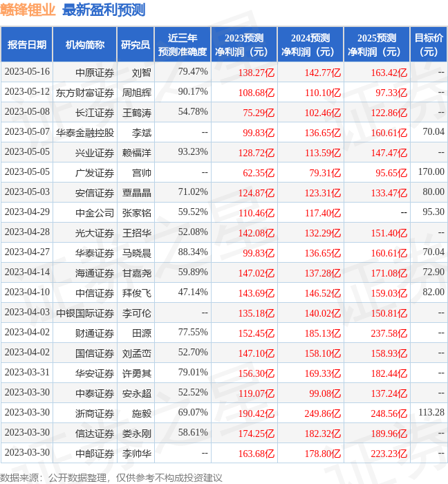Image resolution: width=448 pixels, height=484 pixels.
Task: Click the 2024预测净利润 column header
Action: tap(310, 45)
